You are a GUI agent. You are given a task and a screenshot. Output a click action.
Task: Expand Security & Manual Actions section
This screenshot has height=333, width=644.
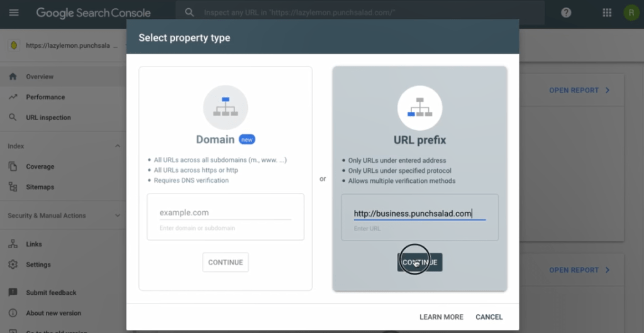(118, 216)
